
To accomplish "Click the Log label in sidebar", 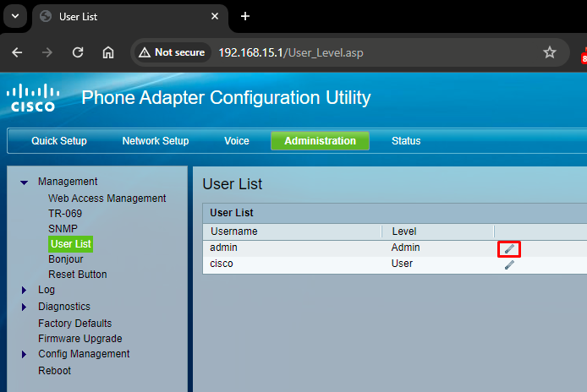I will click(47, 290).
